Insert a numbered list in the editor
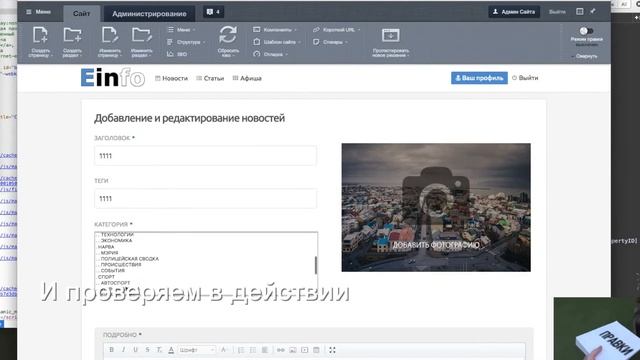This screenshot has height=360, width=640. coord(241,350)
